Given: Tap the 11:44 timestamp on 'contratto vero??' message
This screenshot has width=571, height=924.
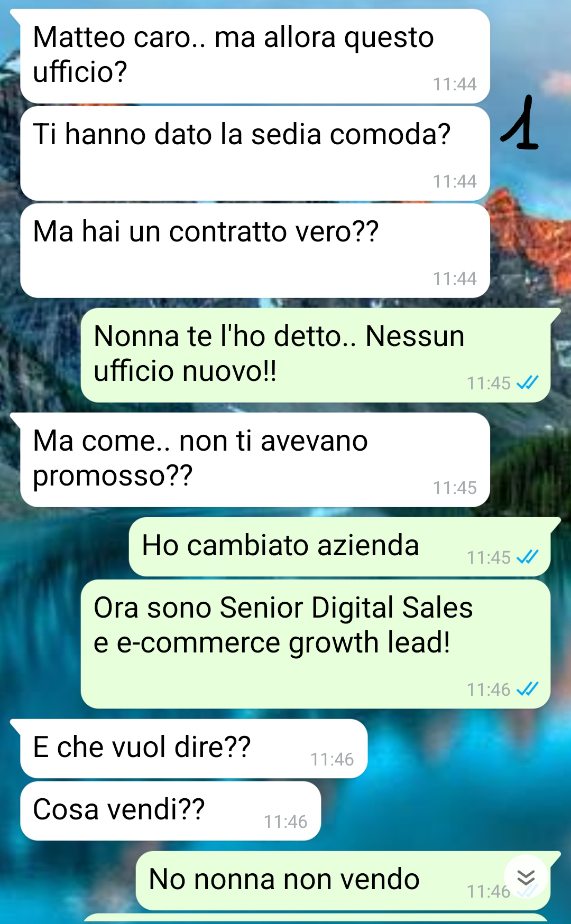Looking at the screenshot, I should point(455,278).
